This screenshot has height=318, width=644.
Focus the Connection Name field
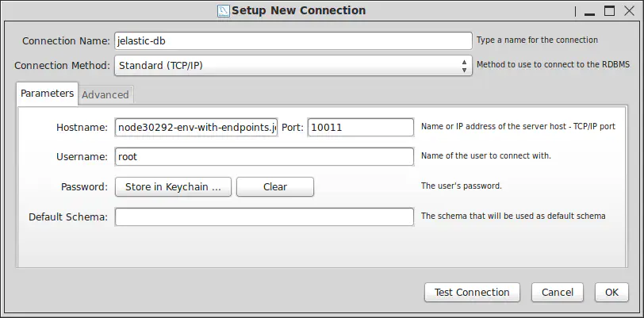(x=293, y=40)
